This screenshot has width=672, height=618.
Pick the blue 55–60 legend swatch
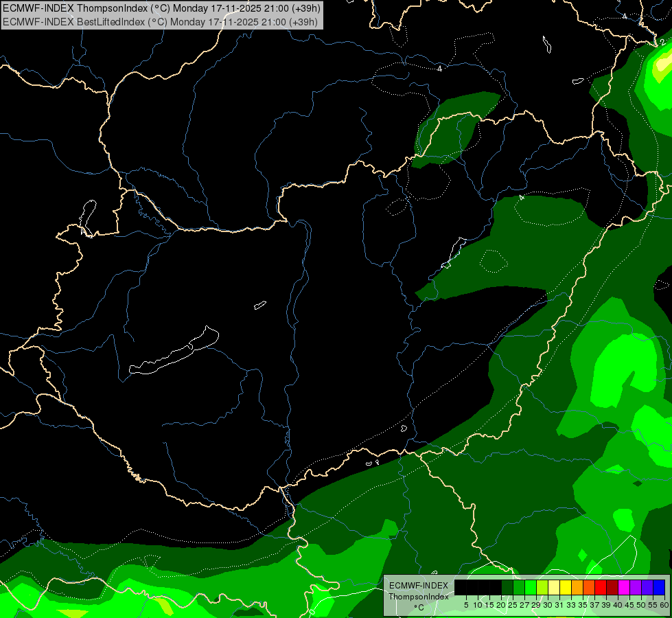pyautogui.click(x=659, y=587)
